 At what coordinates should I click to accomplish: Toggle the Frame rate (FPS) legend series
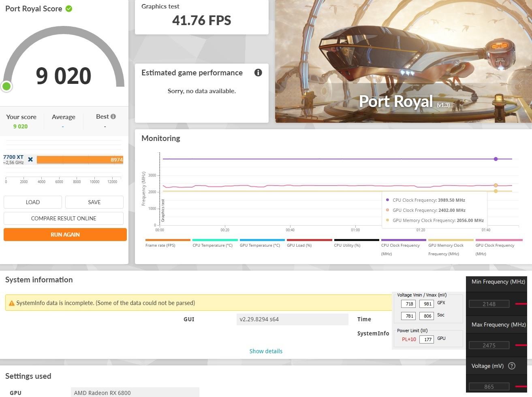[x=168, y=243]
